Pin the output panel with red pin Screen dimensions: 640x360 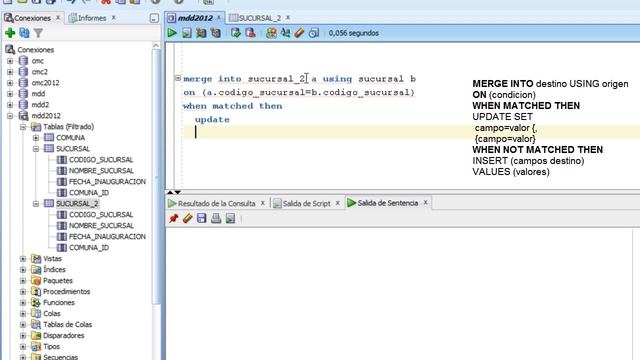[173, 218]
